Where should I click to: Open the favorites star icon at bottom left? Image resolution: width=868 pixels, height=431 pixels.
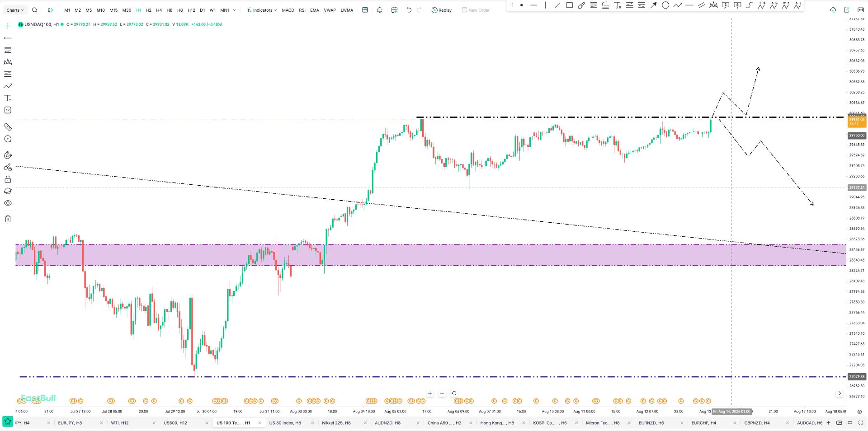point(8,422)
